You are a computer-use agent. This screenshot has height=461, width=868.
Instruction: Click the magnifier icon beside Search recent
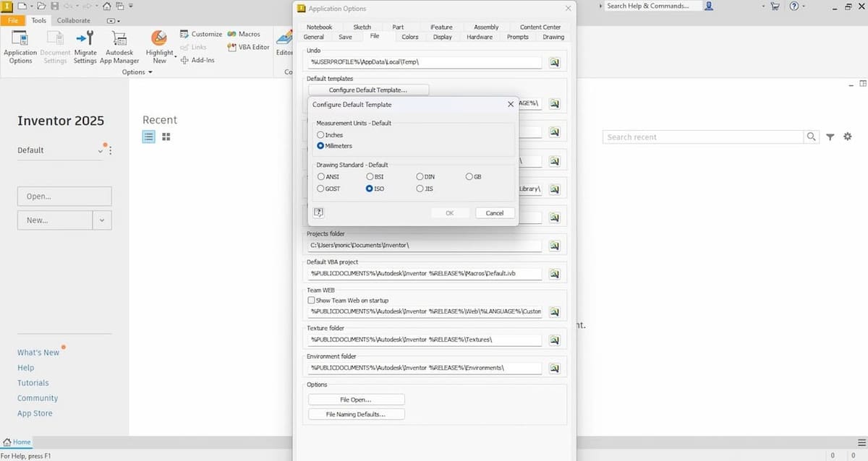coord(812,137)
